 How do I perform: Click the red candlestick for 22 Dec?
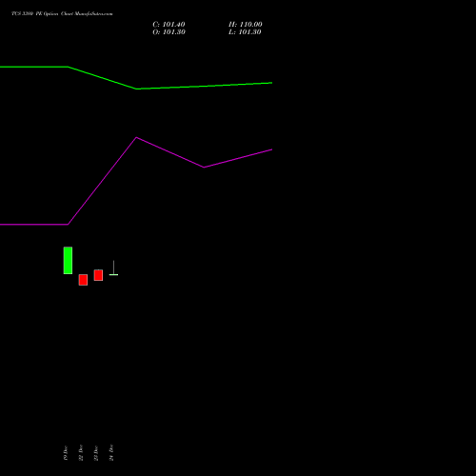coord(83,280)
